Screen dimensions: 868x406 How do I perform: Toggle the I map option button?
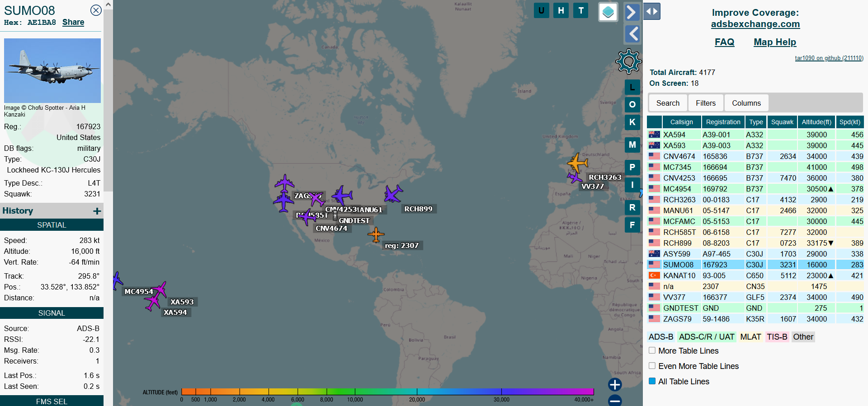pyautogui.click(x=632, y=185)
